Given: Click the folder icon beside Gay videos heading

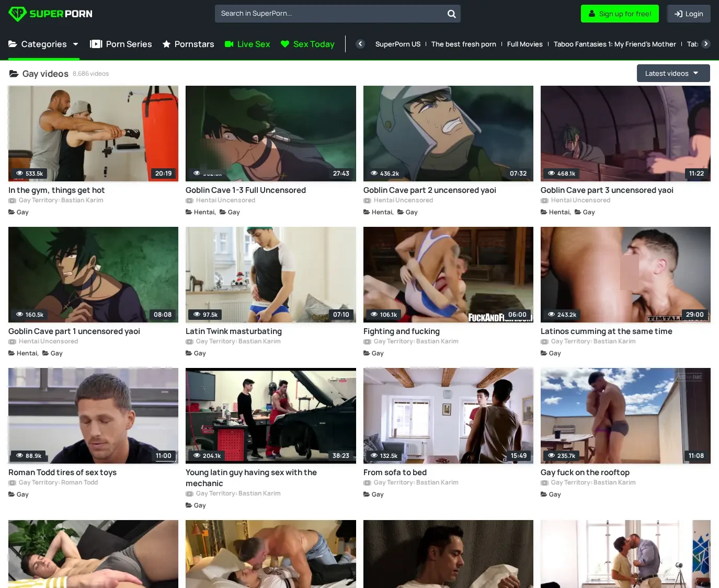Looking at the screenshot, I should pyautogui.click(x=14, y=74).
